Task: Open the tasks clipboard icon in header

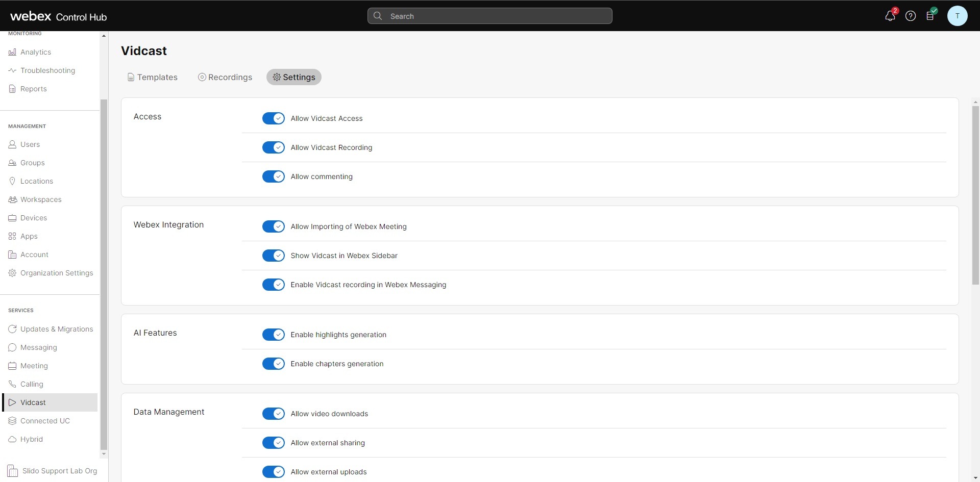Action: click(x=930, y=16)
